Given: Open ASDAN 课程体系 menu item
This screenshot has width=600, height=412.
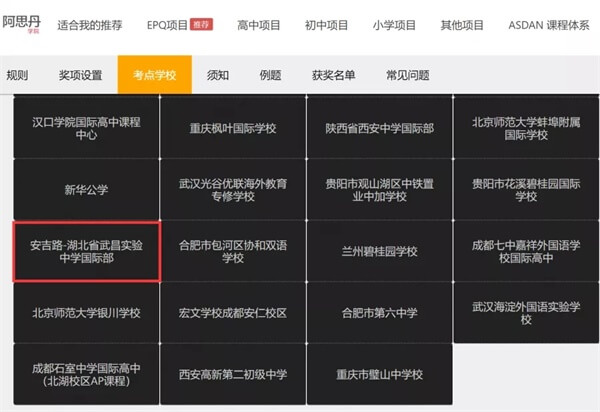Looking at the screenshot, I should pos(548,24).
